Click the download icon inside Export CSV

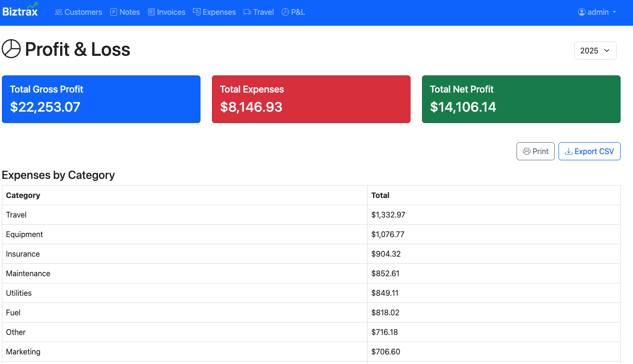569,151
